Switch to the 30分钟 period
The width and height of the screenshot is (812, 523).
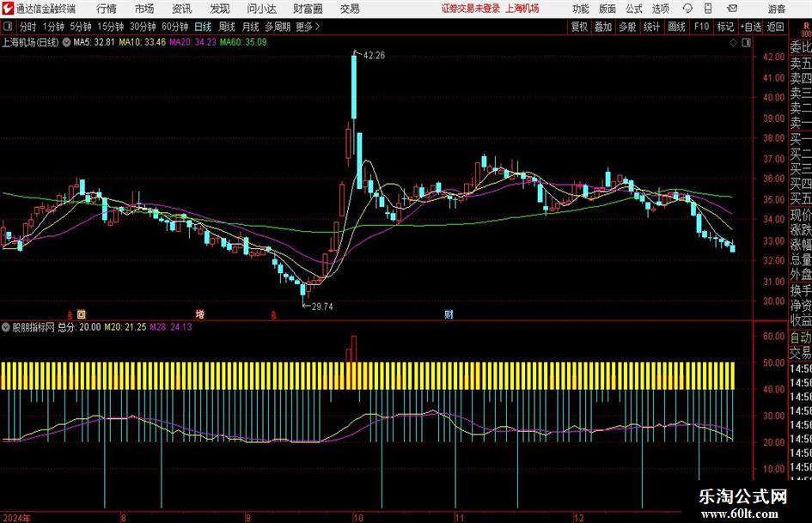tap(143, 27)
